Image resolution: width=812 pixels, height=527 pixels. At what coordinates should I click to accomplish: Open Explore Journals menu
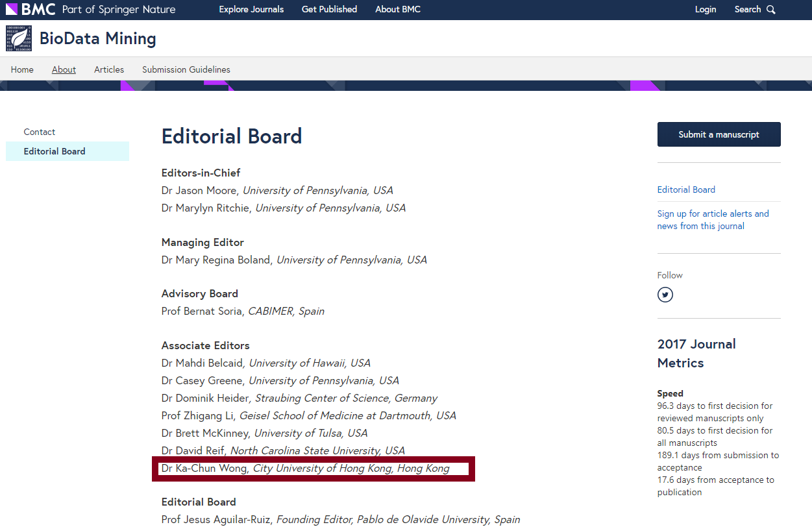251,9
